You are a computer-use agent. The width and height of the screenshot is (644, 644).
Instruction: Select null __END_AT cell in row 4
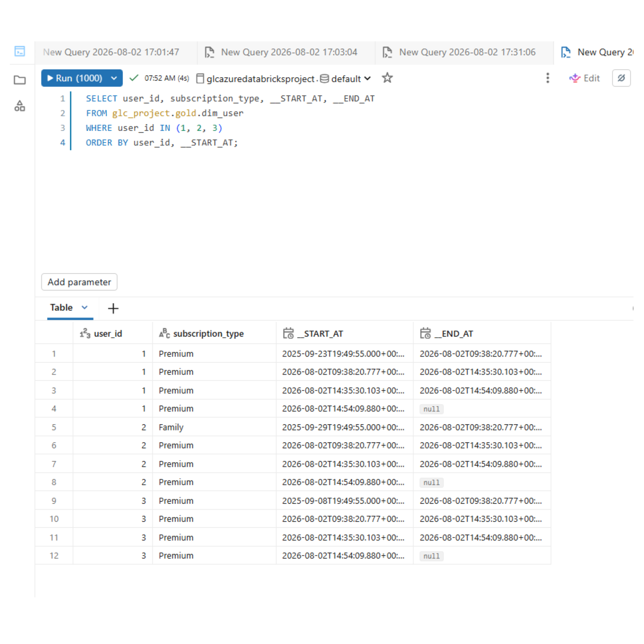(482, 409)
